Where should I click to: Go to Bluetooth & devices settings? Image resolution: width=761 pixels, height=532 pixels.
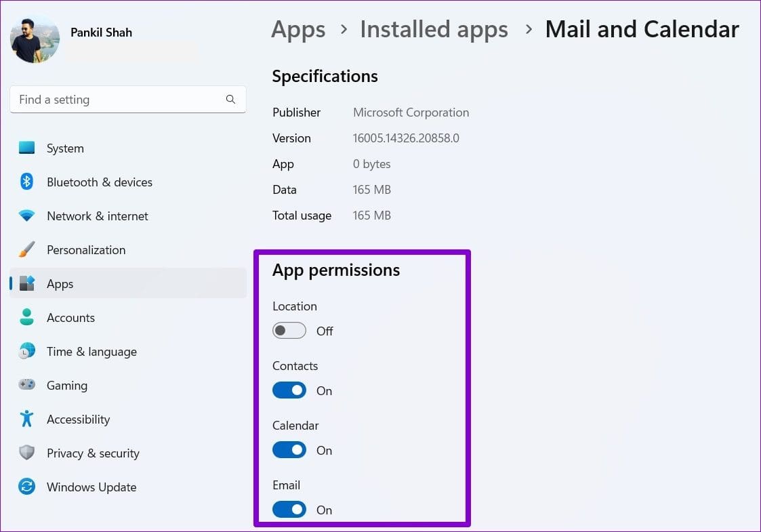click(127, 182)
